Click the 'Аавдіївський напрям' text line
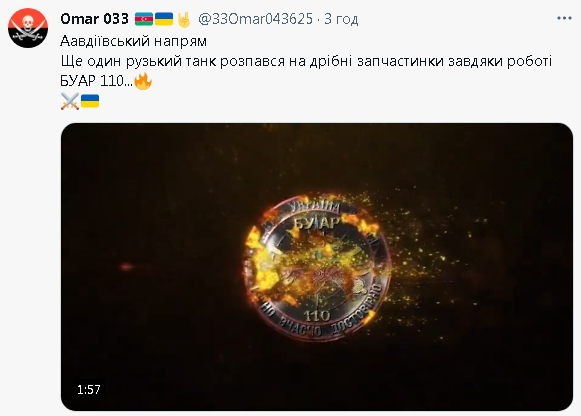Screen dimensions: 581x416 [x=133, y=41]
